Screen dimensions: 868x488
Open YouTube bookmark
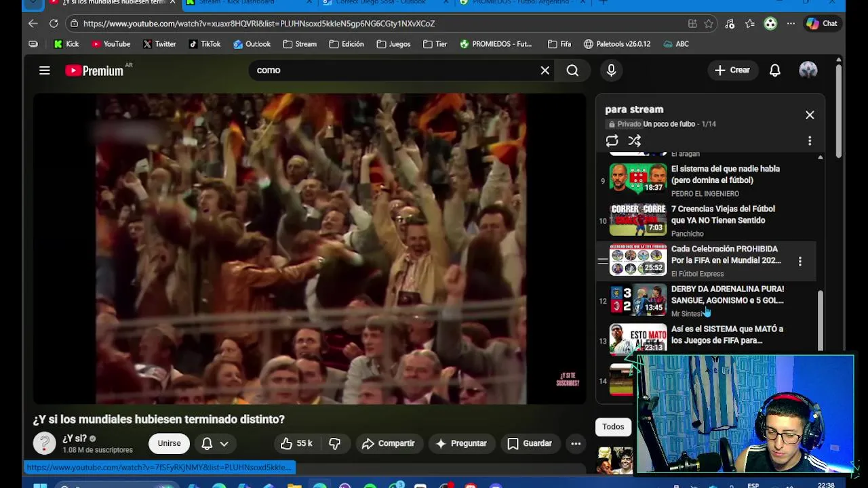(x=111, y=44)
